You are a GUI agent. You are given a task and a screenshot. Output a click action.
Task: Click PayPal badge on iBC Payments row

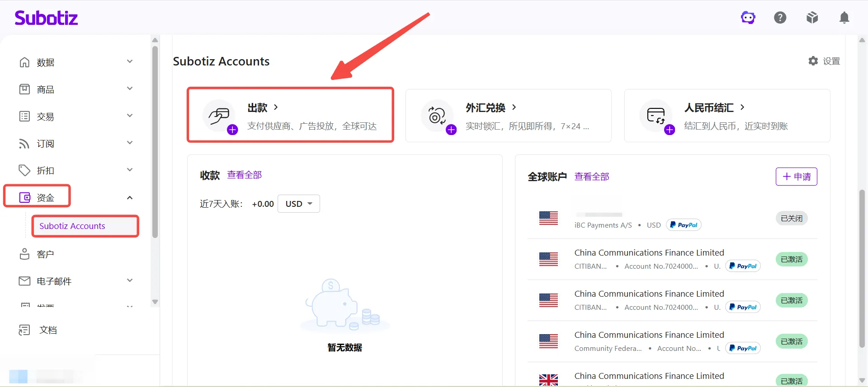click(684, 225)
